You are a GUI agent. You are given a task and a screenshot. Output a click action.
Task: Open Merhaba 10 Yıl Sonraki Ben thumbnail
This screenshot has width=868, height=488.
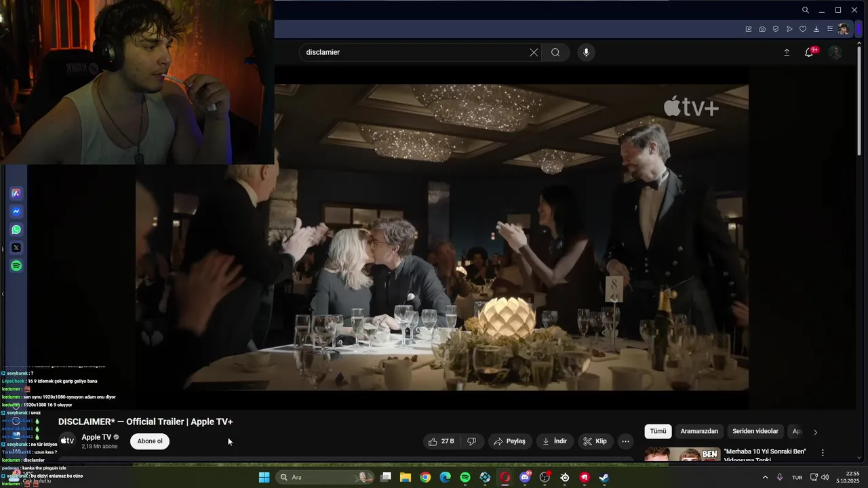click(x=682, y=454)
